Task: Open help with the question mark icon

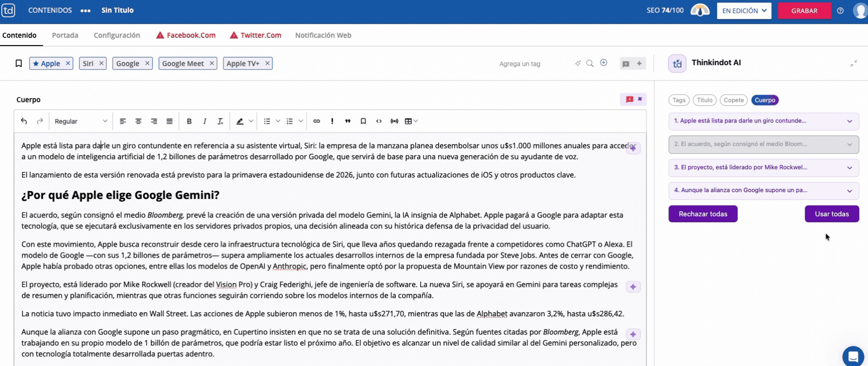Action: click(x=840, y=10)
